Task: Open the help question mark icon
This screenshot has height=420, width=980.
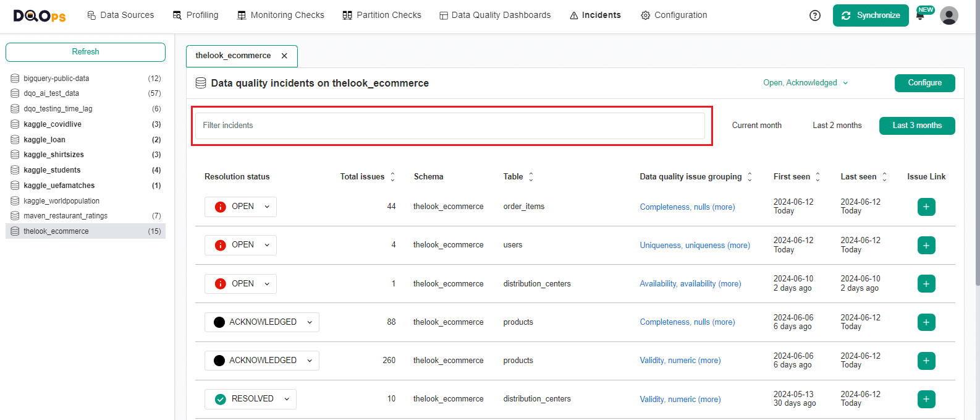Action: (x=815, y=15)
